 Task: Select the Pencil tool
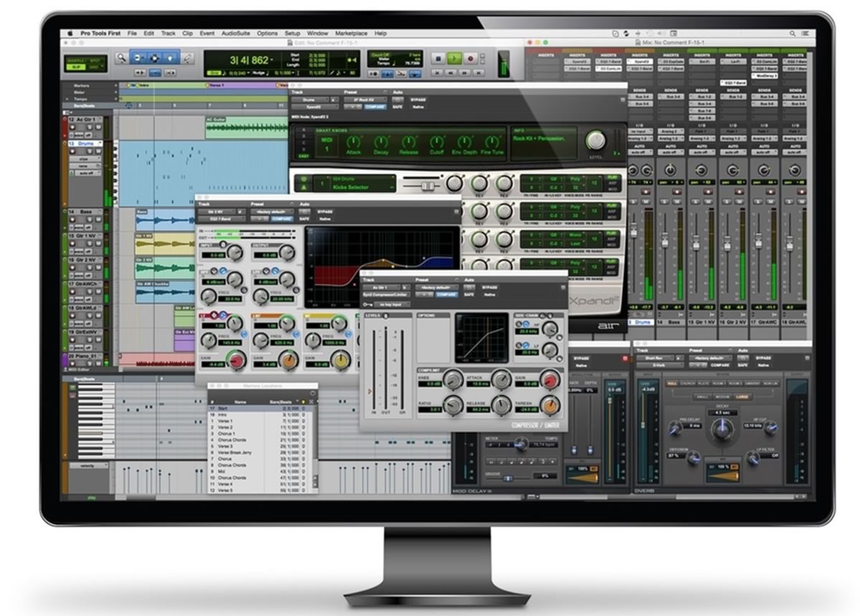(187, 58)
